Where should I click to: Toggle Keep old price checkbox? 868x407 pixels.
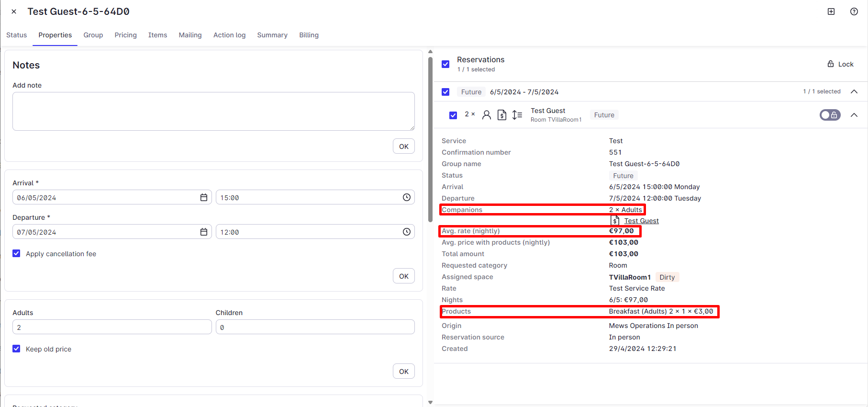pyautogui.click(x=16, y=349)
